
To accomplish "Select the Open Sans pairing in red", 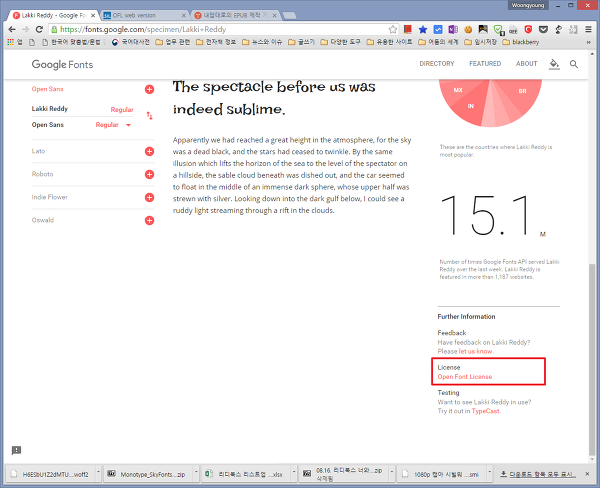I will 47,89.
